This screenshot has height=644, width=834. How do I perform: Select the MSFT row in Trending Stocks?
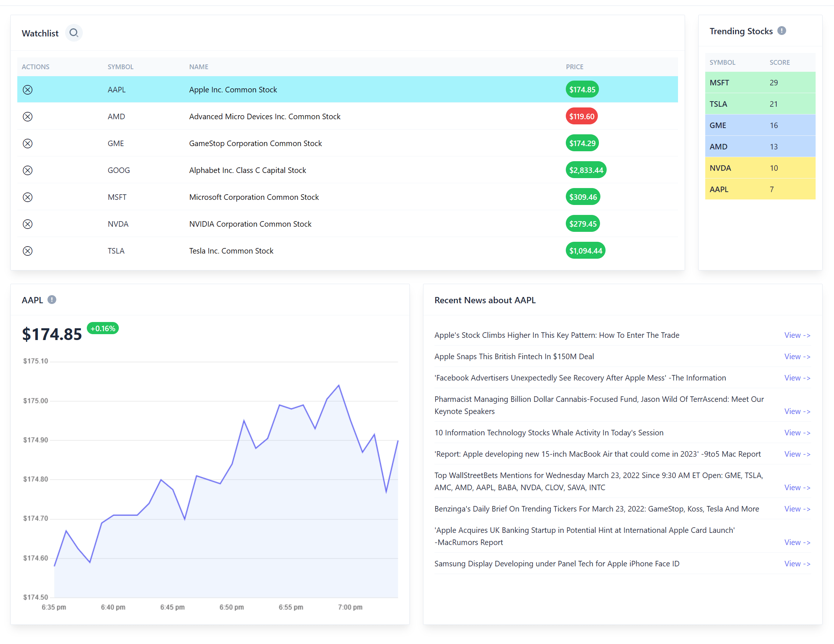coord(760,82)
